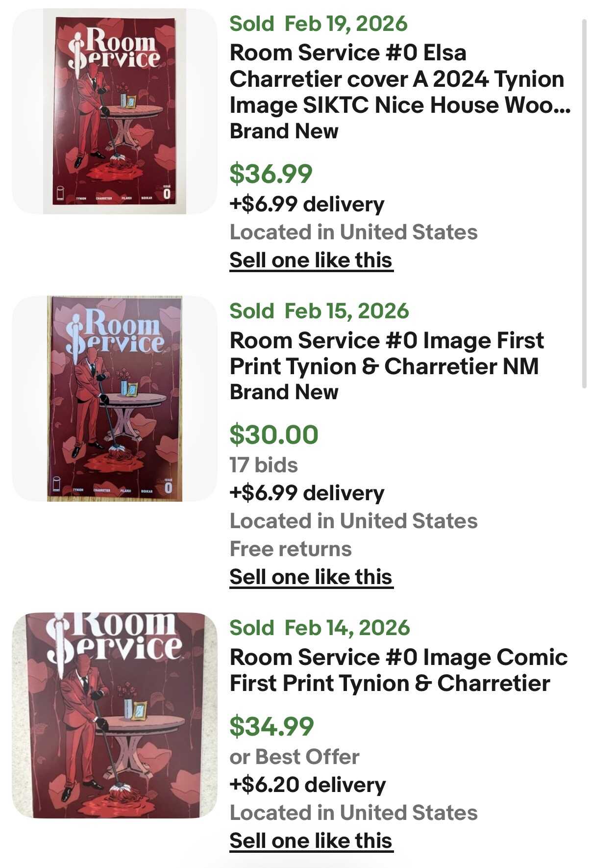The height and width of the screenshot is (868, 591).
Task: Click the '17 bids' text
Action: [x=264, y=465]
